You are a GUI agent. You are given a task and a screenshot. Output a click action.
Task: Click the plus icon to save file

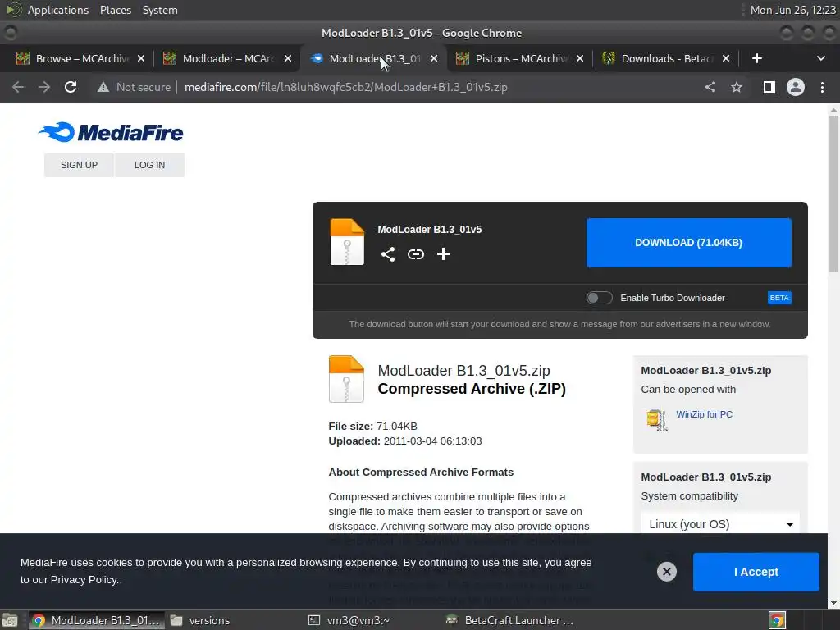click(x=443, y=254)
